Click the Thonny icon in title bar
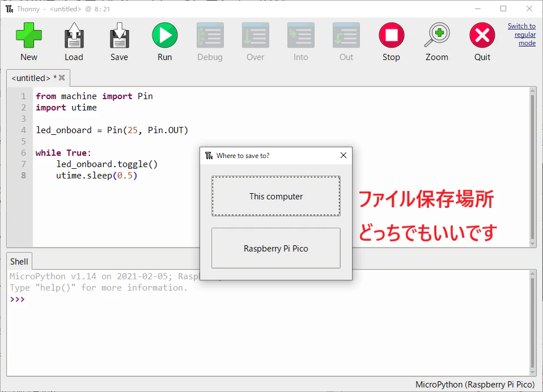The image size is (543, 392). tap(9, 8)
